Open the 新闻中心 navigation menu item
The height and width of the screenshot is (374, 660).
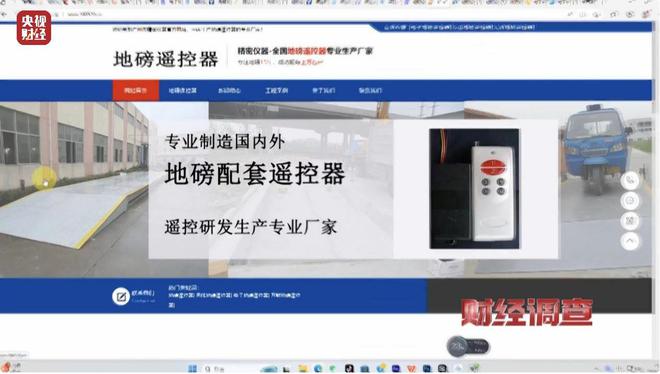pyautogui.click(x=229, y=90)
